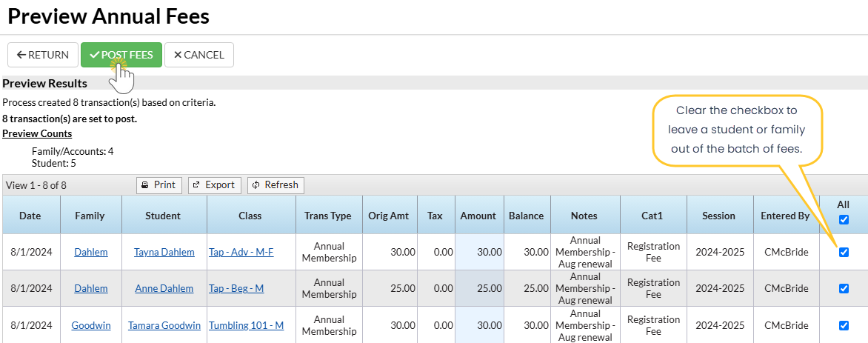
Task: Post the annual fees
Action: pos(121,55)
